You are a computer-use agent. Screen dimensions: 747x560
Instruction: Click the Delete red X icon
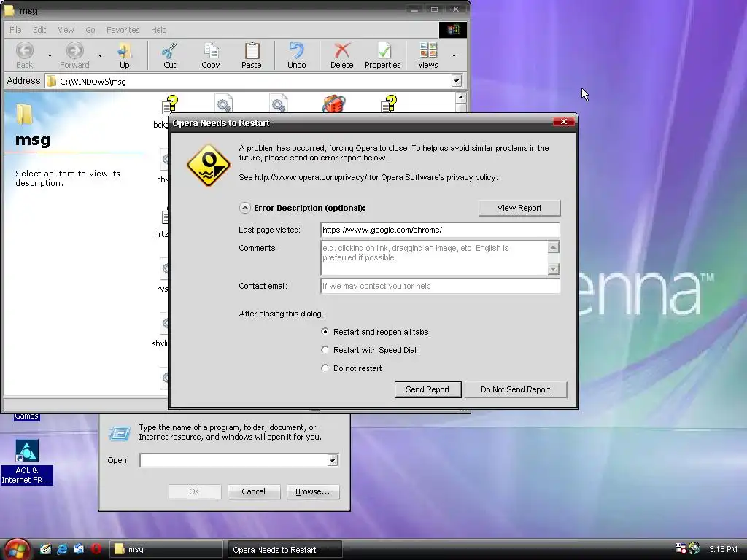click(x=341, y=50)
